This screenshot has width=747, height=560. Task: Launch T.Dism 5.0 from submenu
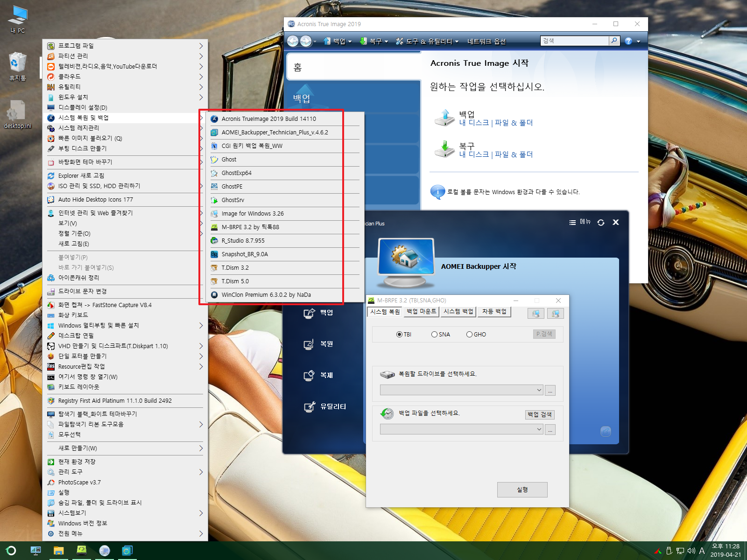coord(284,281)
